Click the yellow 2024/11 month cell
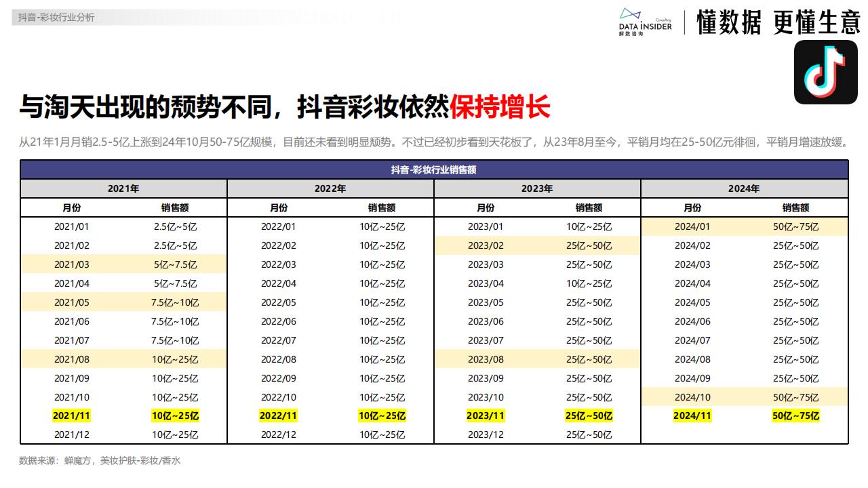 point(692,415)
